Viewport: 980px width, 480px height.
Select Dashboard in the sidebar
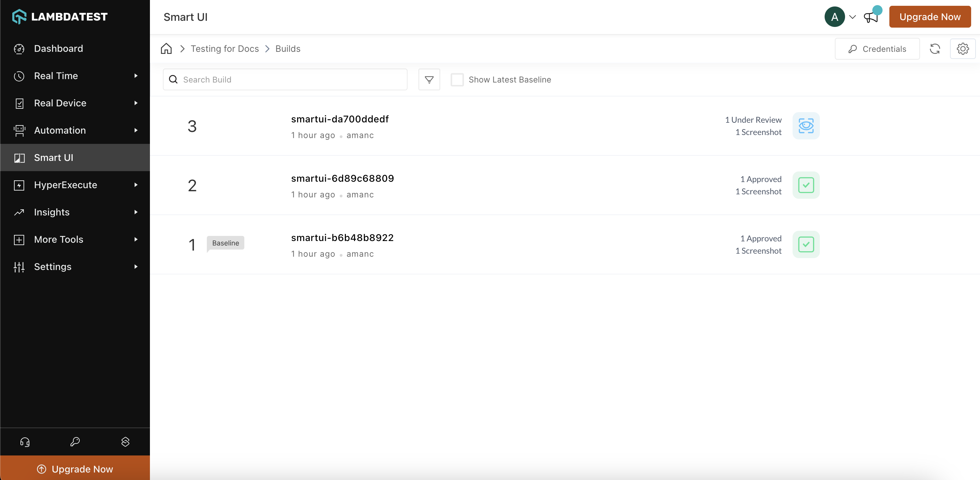click(58, 49)
